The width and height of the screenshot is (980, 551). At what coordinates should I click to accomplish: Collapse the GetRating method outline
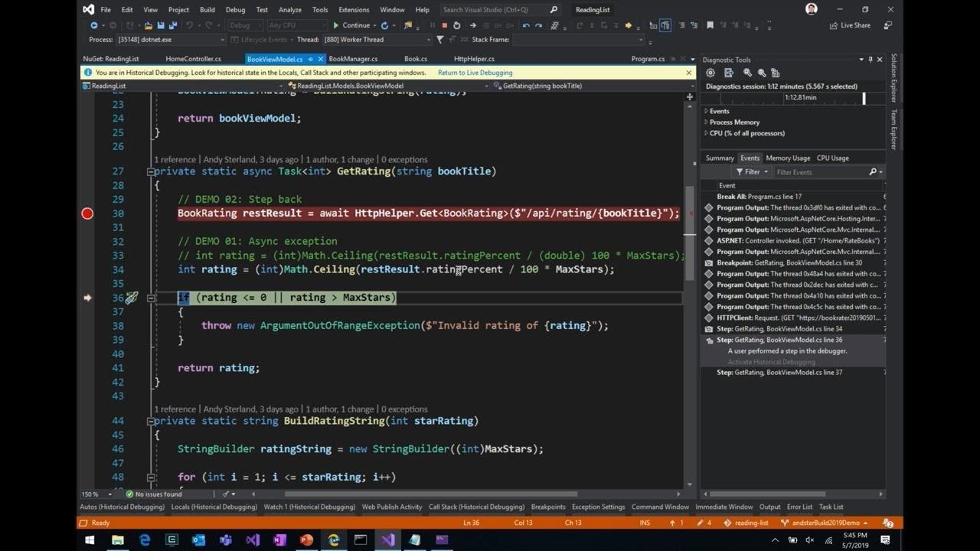coord(151,171)
